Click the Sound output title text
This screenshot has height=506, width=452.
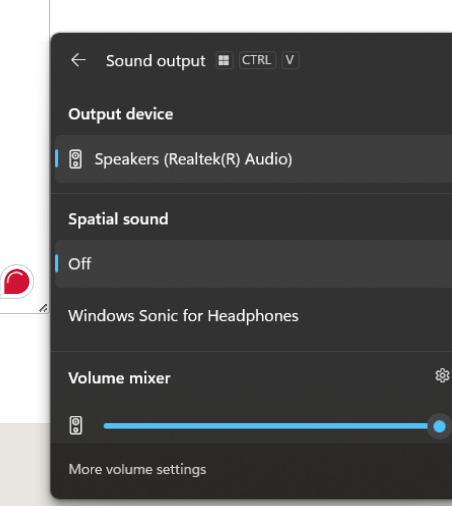(x=156, y=61)
